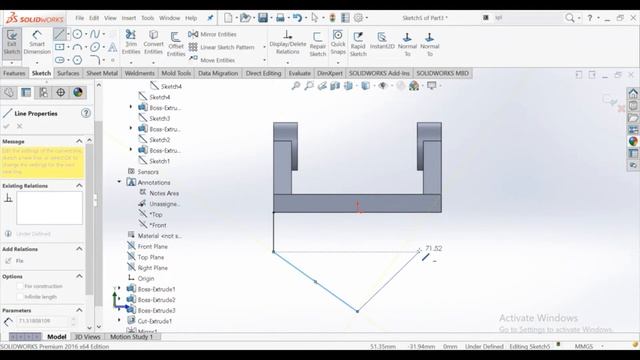Open the Tools menu
The height and width of the screenshot is (360, 640).
(x=148, y=18)
